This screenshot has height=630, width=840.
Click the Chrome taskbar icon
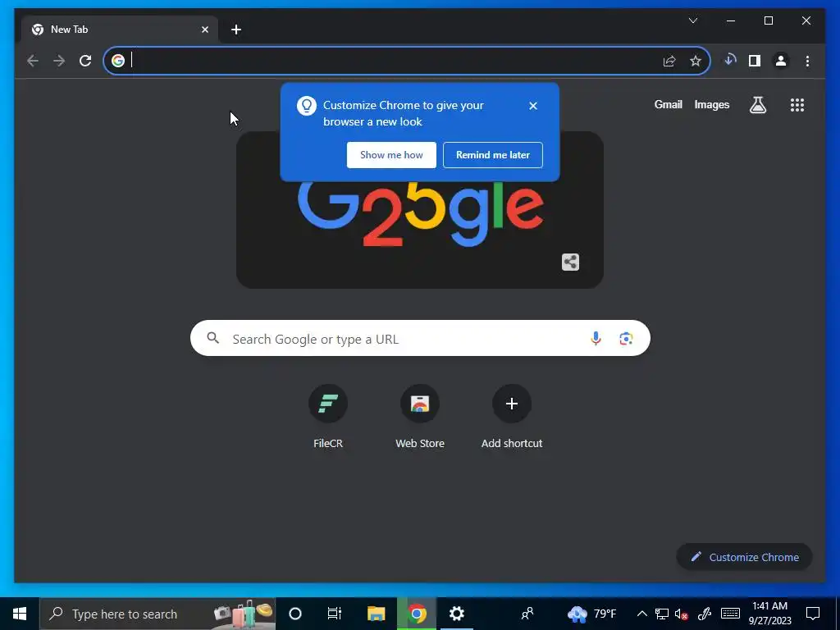pyautogui.click(x=417, y=614)
